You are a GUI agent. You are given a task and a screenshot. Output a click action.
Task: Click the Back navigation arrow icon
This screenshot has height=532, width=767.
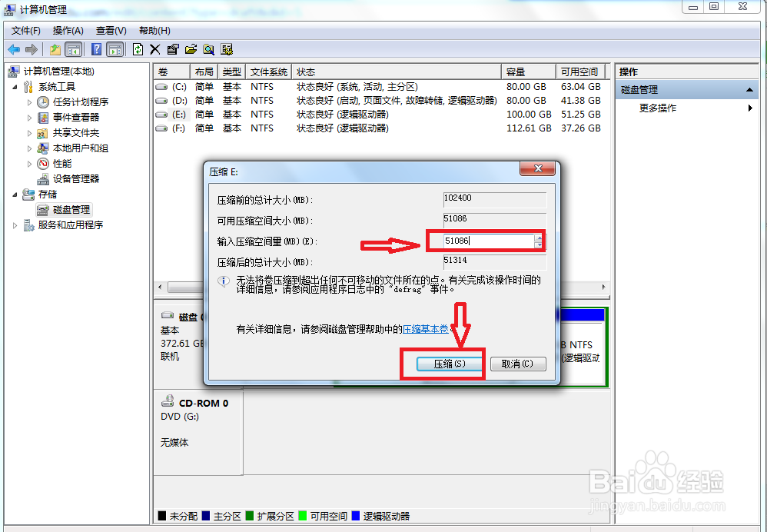[14, 49]
